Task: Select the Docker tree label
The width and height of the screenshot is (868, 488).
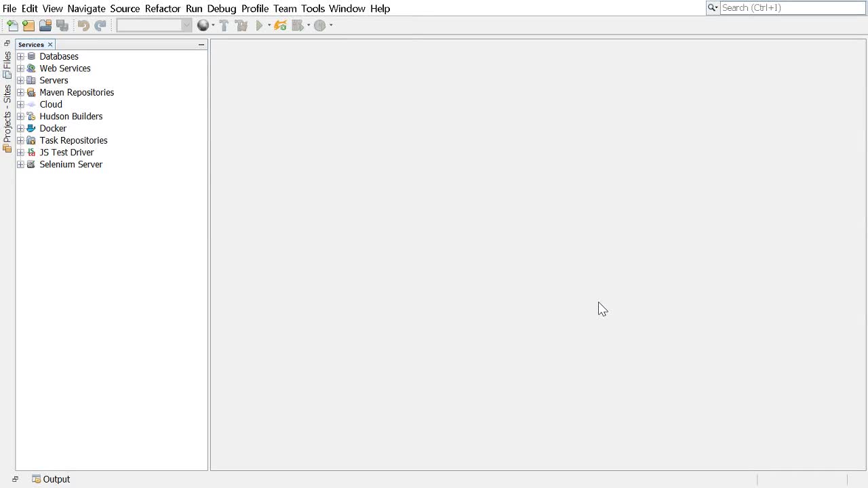Action: [53, 128]
